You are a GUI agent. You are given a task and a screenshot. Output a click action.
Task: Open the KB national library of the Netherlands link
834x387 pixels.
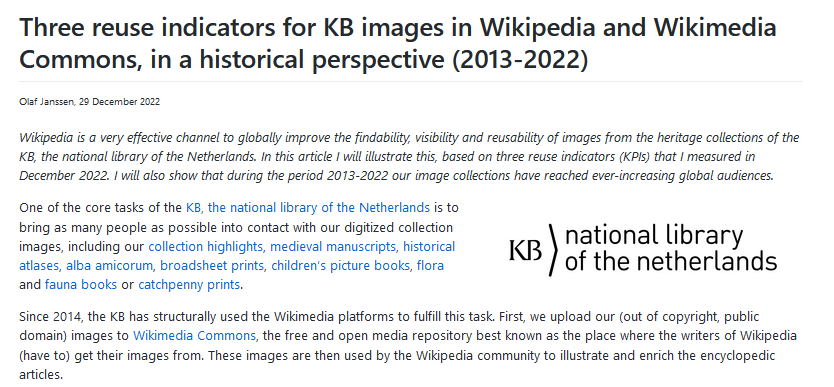pos(307,207)
